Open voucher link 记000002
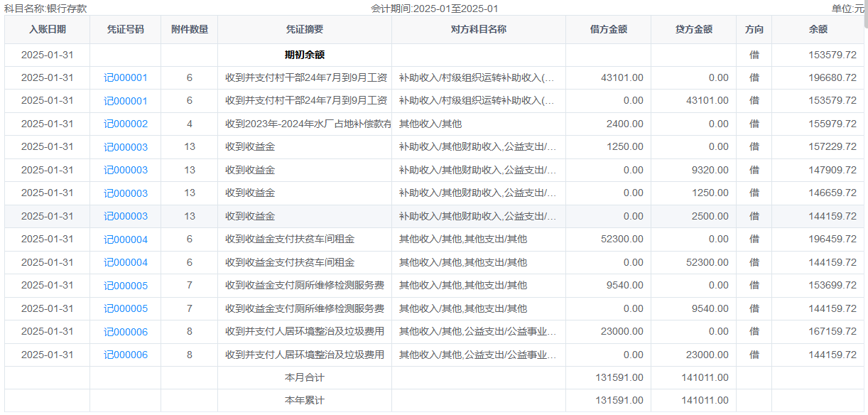Viewport: 868px width, 415px height. 126,124
